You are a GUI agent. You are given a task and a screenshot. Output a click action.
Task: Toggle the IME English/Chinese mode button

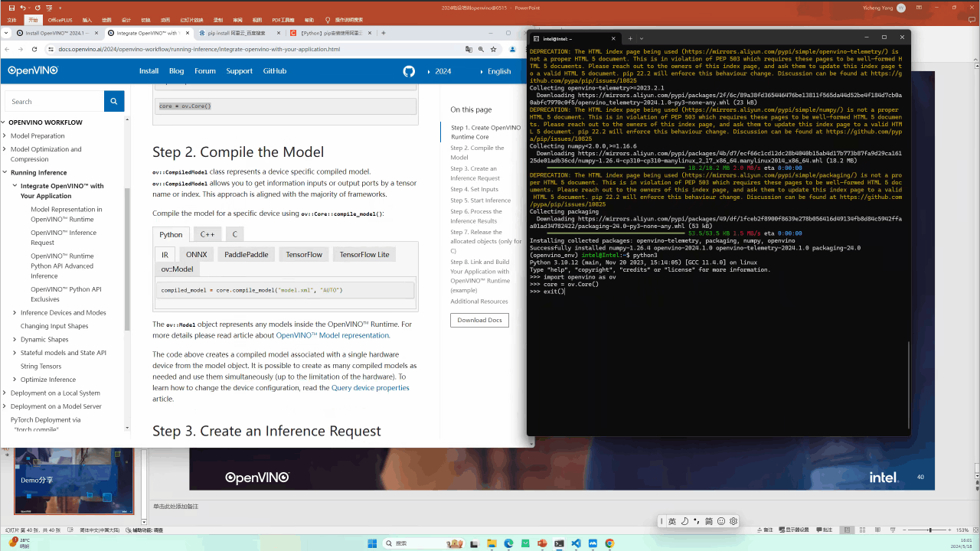coord(672,521)
